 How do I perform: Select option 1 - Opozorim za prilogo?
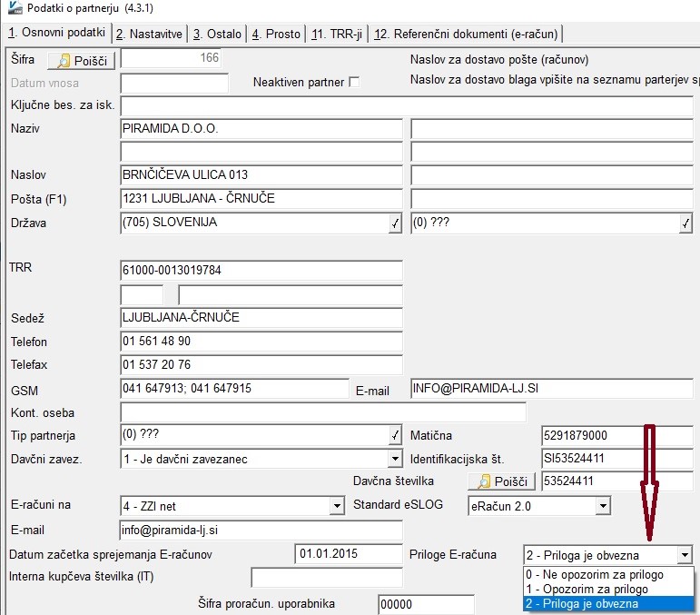(x=608, y=589)
